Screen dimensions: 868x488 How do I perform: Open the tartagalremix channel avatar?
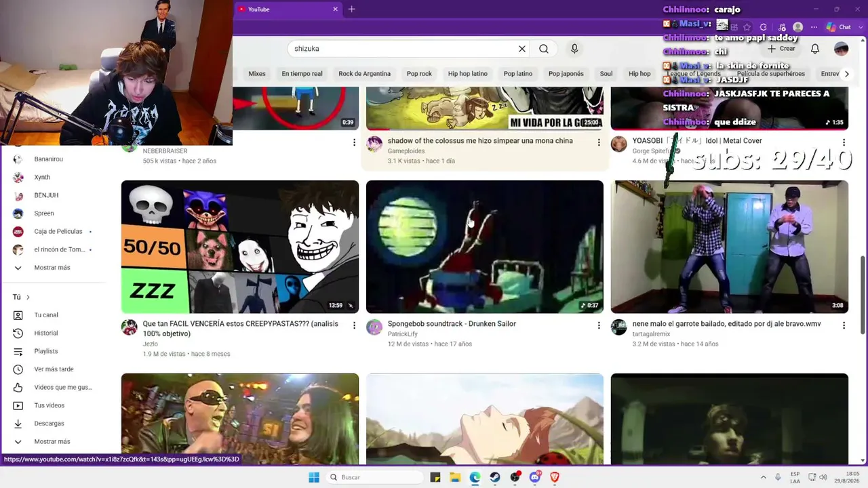pos(618,328)
